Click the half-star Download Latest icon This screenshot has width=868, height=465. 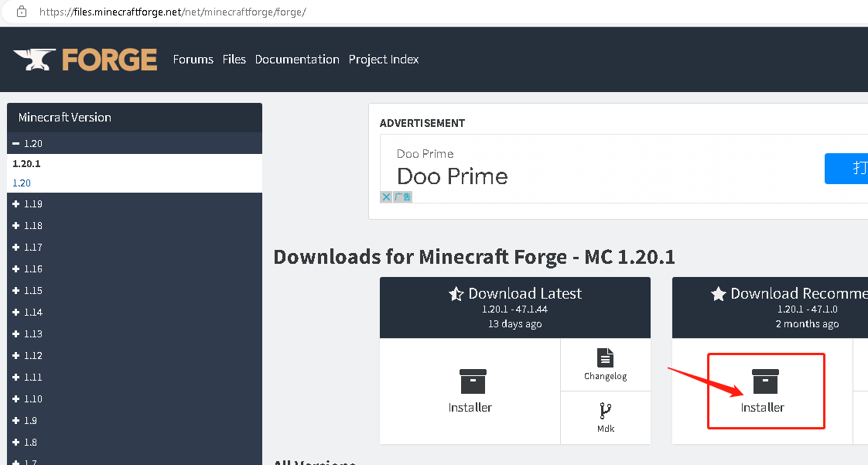click(x=456, y=294)
